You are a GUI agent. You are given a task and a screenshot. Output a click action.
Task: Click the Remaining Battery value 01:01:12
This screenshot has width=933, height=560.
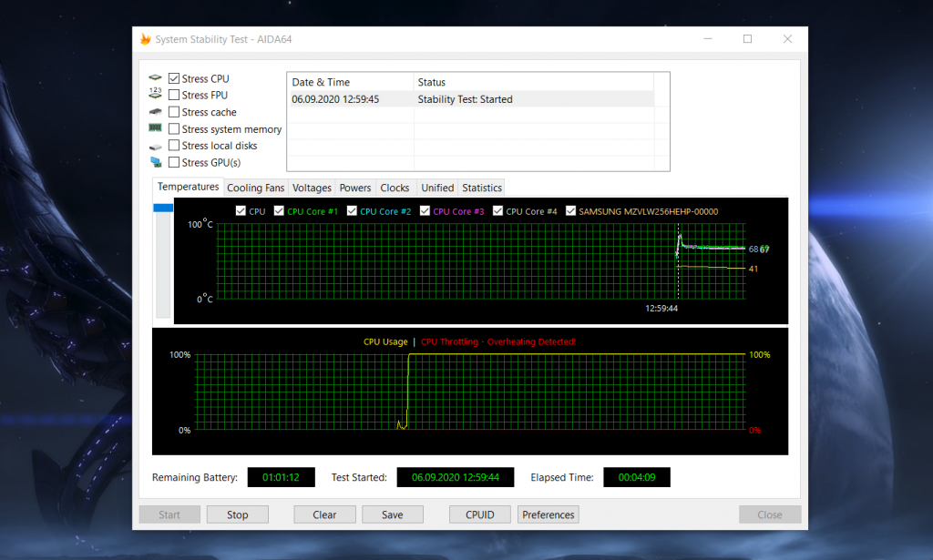pyautogui.click(x=281, y=477)
